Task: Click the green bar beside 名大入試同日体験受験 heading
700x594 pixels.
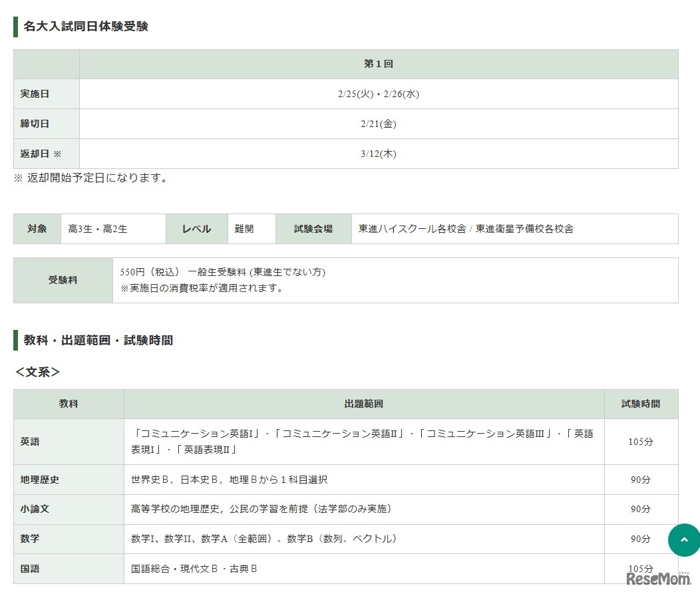Action: [x=15, y=27]
